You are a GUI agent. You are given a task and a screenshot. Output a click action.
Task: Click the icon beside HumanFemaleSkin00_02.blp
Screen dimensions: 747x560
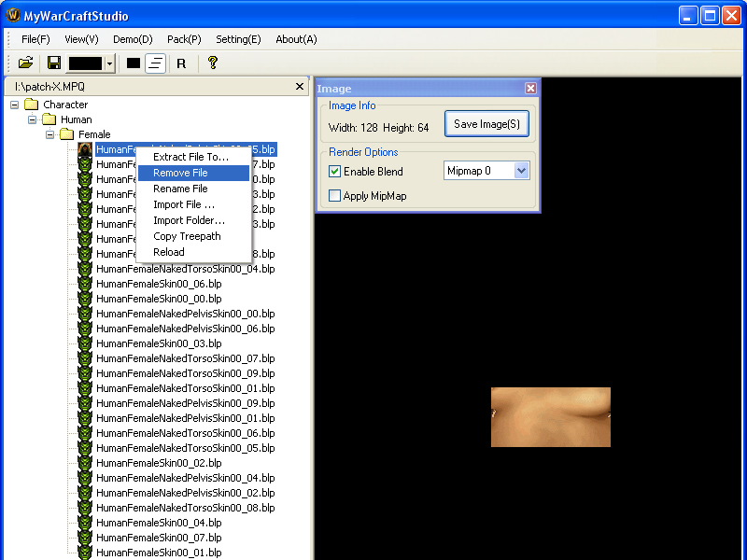[85, 463]
